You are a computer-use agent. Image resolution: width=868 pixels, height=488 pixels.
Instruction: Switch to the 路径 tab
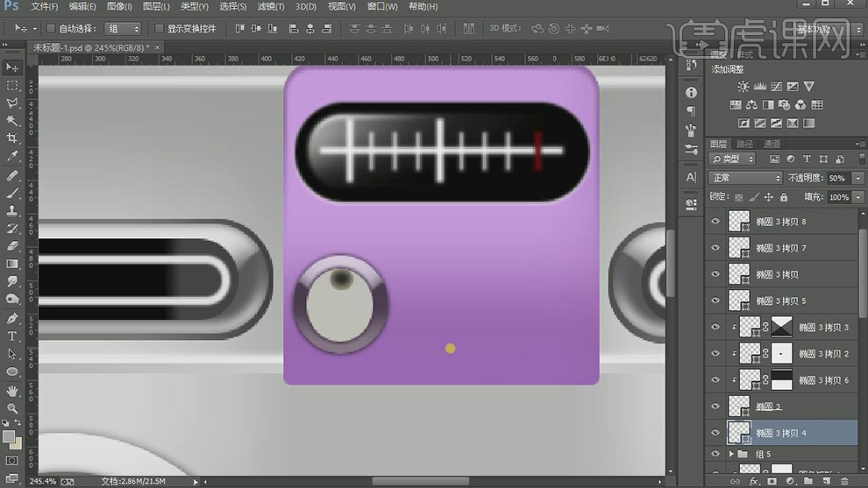(x=745, y=144)
